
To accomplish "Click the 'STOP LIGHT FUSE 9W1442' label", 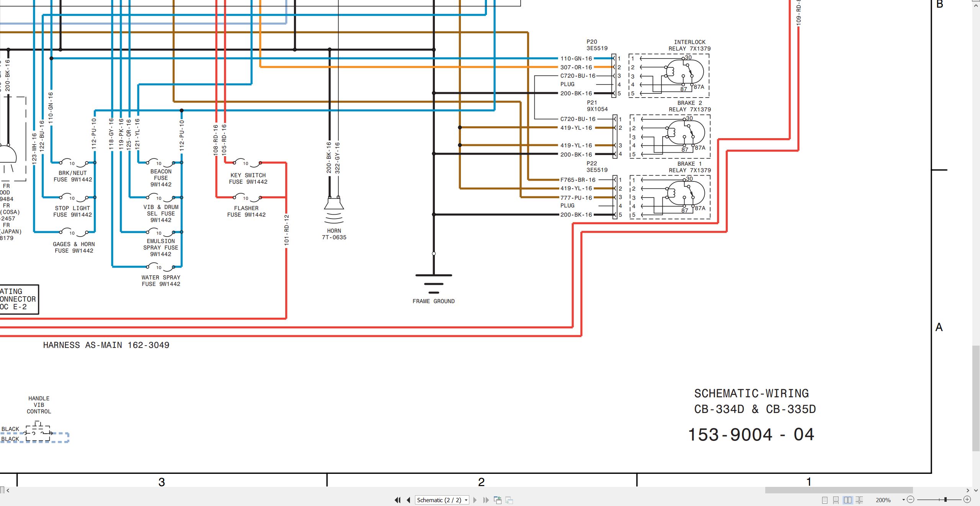I will [x=73, y=211].
